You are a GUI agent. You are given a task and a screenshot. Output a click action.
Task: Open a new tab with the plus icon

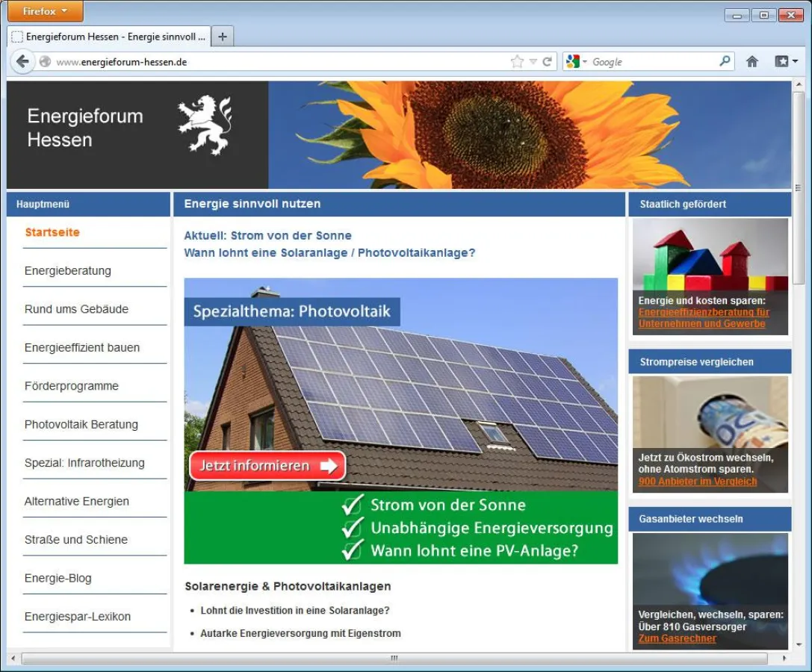pyautogui.click(x=222, y=35)
